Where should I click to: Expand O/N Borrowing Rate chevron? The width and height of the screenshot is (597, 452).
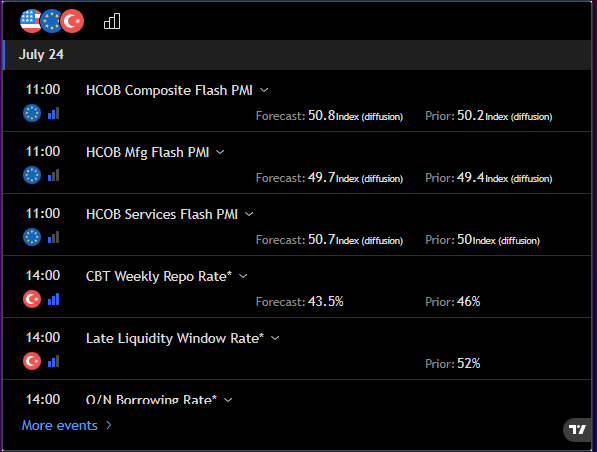pos(228,400)
